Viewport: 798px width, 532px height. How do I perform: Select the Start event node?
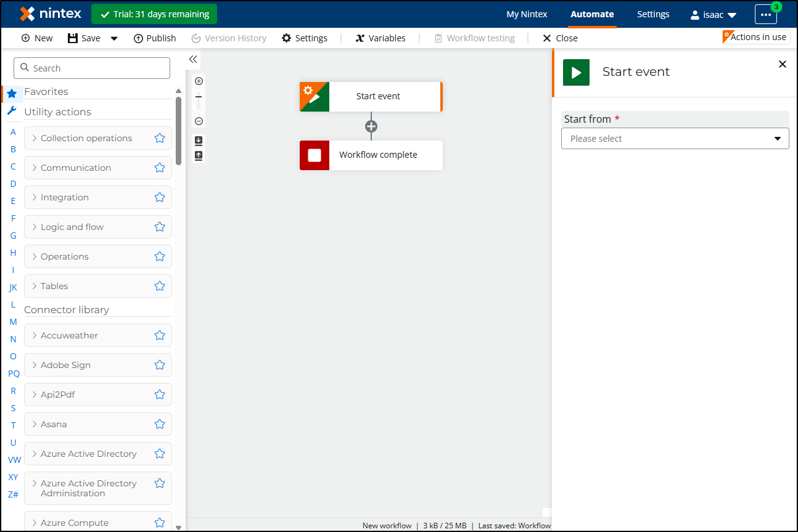[371, 97]
